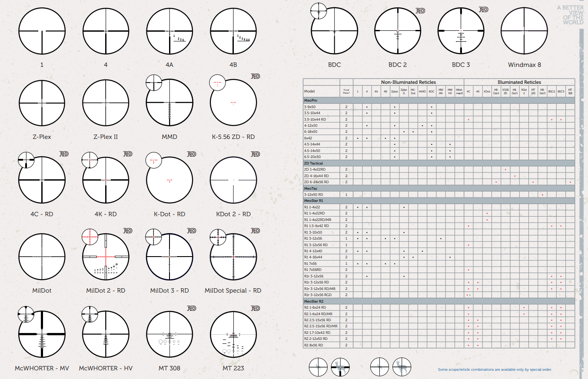
Task: Click the Focal Plane column header
Action: coord(346,92)
